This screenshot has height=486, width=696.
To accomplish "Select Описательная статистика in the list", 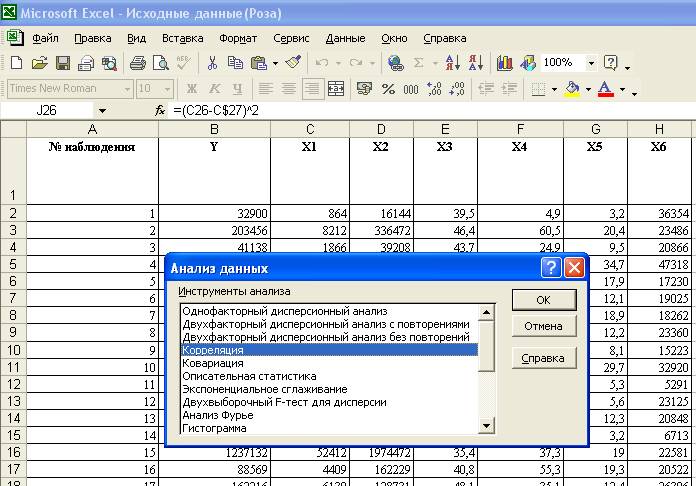I will 329,376.
